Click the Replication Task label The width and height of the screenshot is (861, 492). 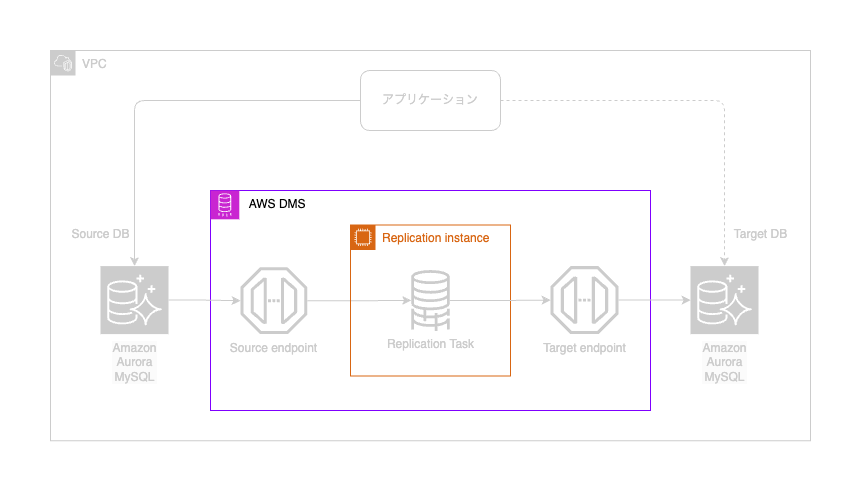[430, 344]
